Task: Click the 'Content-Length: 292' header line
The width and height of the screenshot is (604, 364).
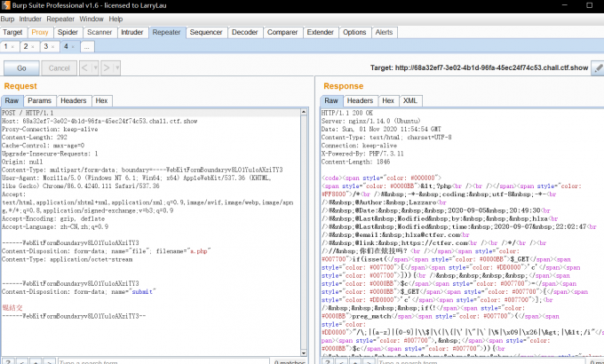Action: [x=35, y=137]
